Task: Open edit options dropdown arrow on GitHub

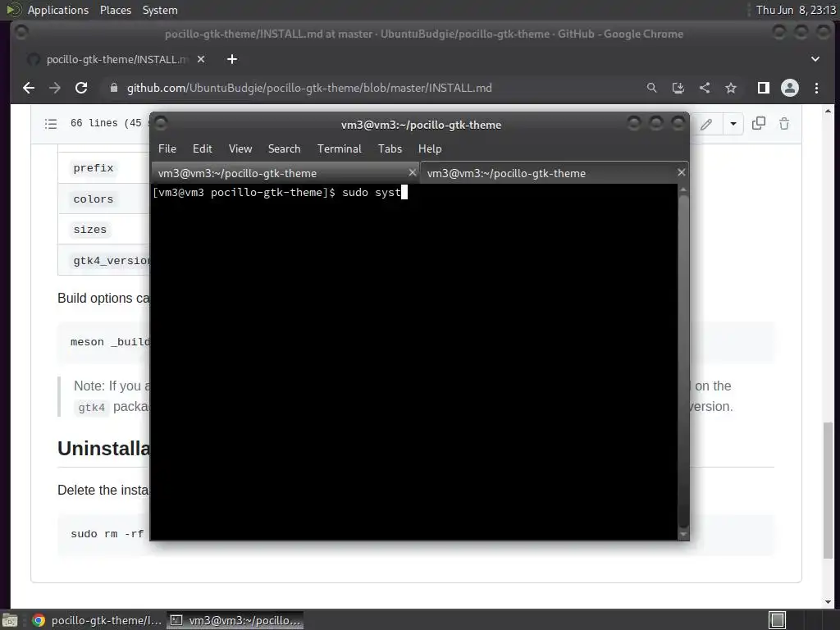Action: [733, 124]
